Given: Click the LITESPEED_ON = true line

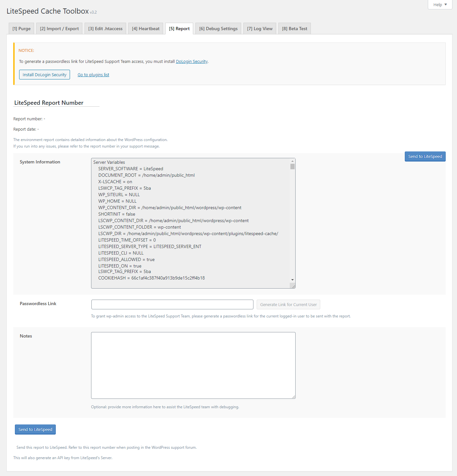Looking at the screenshot, I should coord(120,266).
